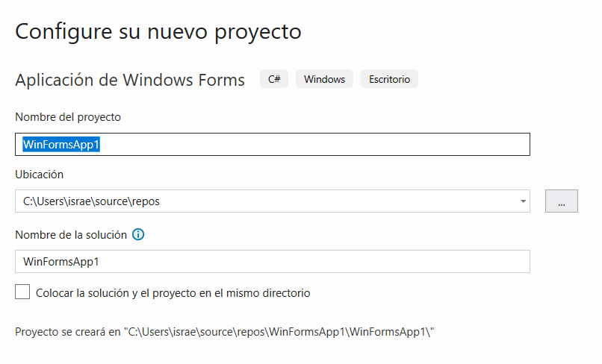
Task: Click the "Ubicación" label
Action: (40, 175)
